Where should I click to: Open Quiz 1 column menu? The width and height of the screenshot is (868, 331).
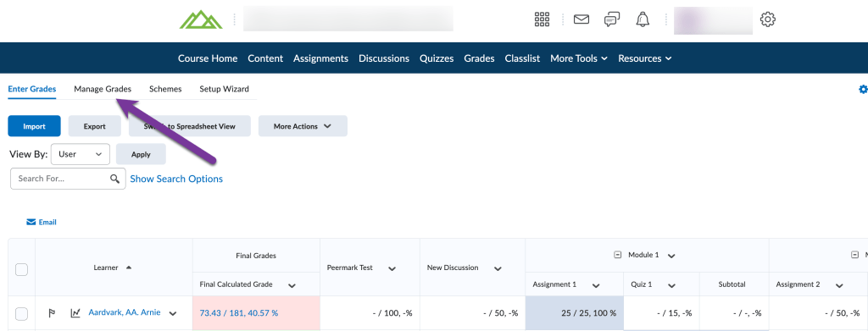(x=671, y=285)
